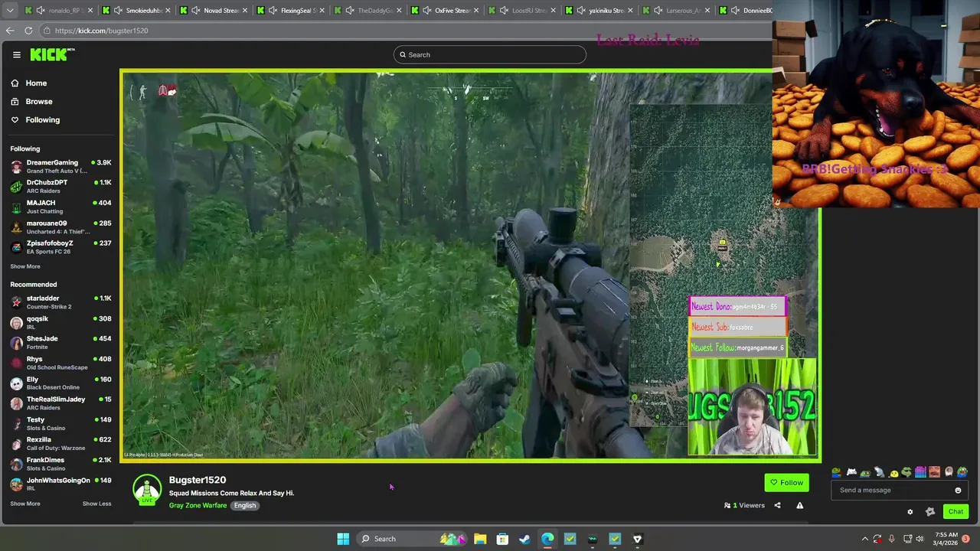Open FrankDimes recommended channel

(60, 463)
